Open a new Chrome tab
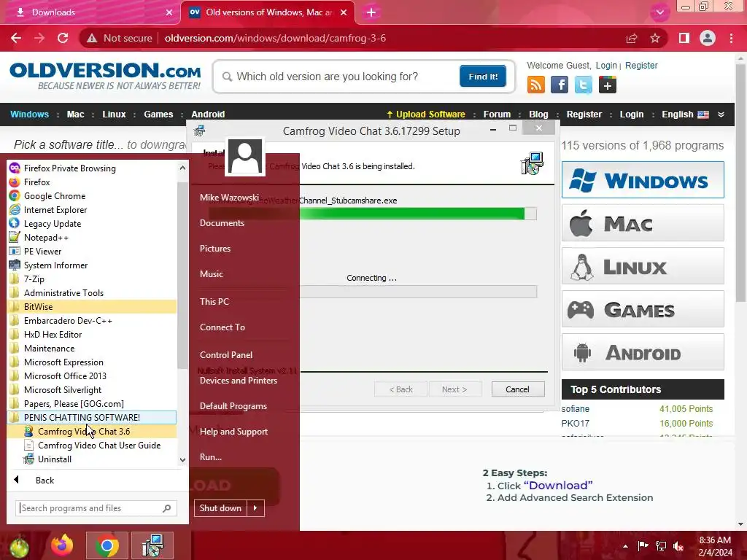Viewport: 747px width, 560px height. [371, 12]
